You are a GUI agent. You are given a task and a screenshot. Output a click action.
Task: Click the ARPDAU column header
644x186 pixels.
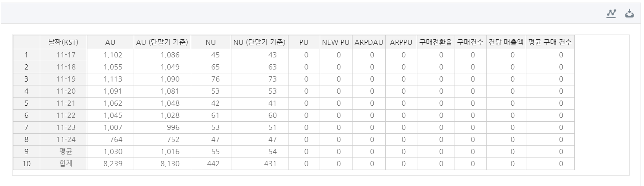coord(368,43)
